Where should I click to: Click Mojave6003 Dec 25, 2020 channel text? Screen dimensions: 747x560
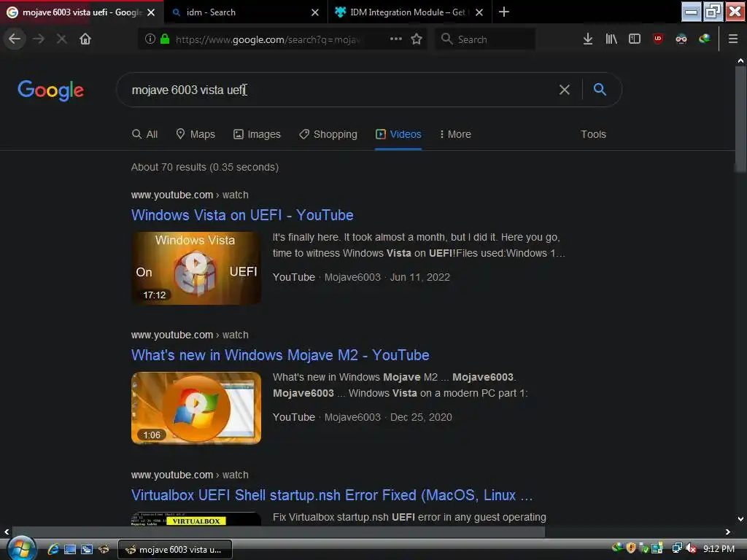pos(388,417)
